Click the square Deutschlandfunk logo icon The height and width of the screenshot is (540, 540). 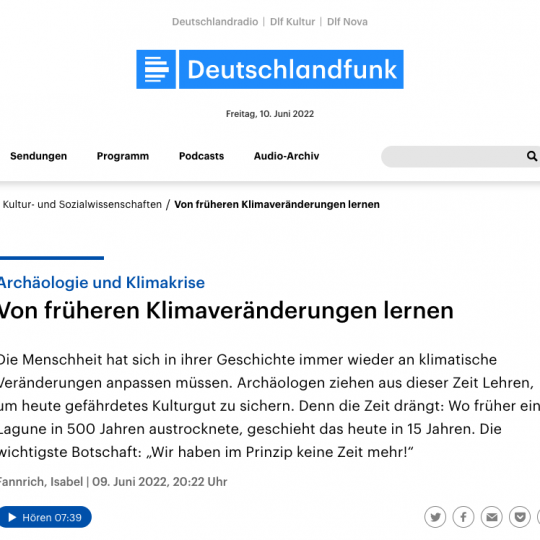(156, 69)
